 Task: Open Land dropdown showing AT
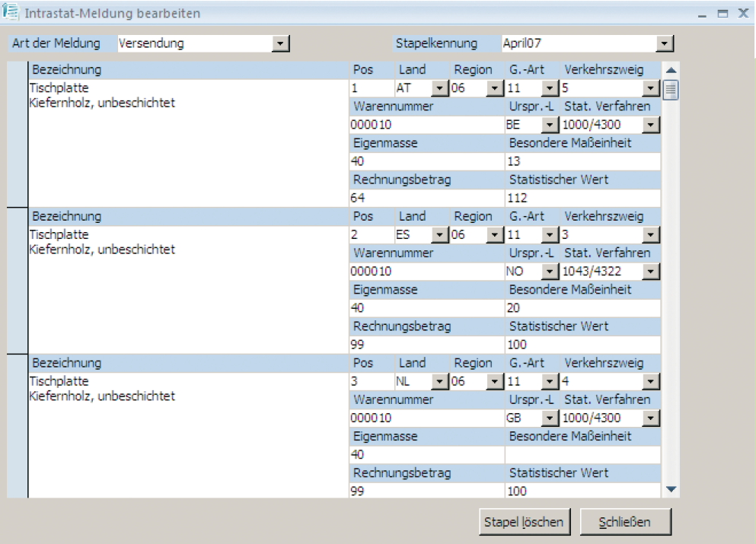[439, 88]
